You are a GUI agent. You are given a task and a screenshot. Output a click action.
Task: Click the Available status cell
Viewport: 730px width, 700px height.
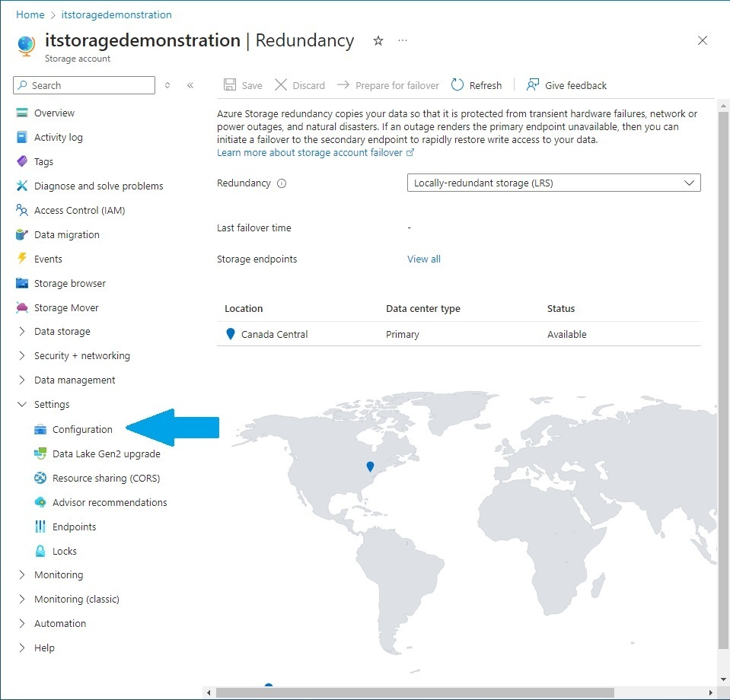pyautogui.click(x=566, y=335)
